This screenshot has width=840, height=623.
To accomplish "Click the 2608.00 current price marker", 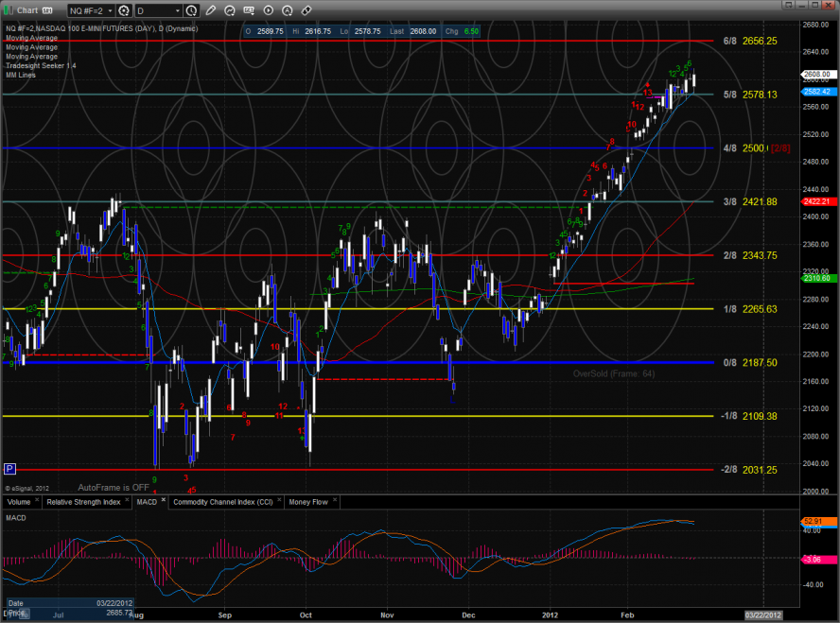I will pos(815,74).
